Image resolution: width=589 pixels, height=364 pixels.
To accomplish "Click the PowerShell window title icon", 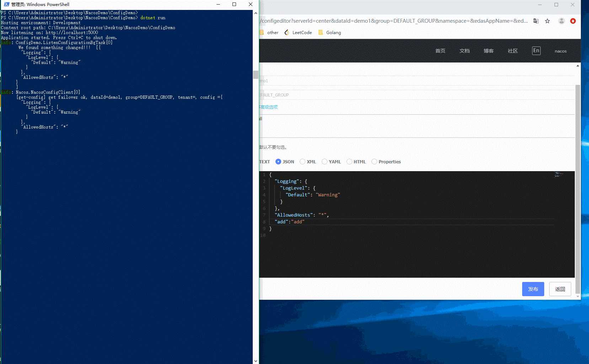I will click(6, 4).
